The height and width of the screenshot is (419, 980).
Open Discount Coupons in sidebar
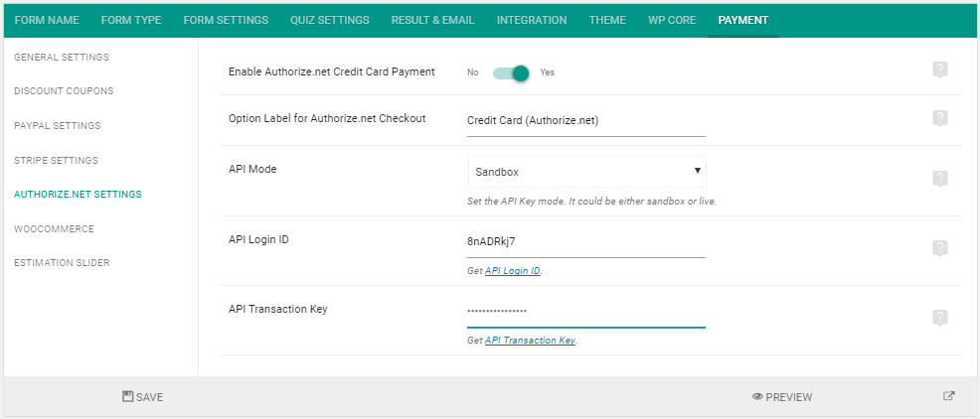click(64, 91)
